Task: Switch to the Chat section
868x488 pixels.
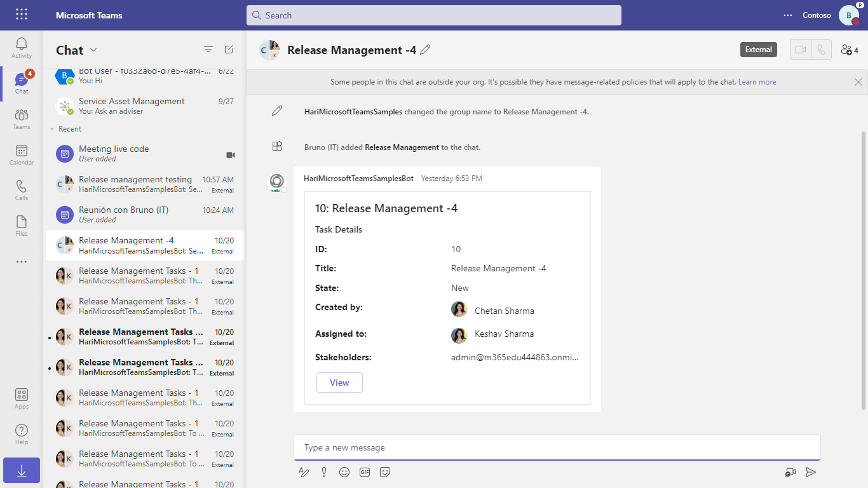Action: (22, 83)
